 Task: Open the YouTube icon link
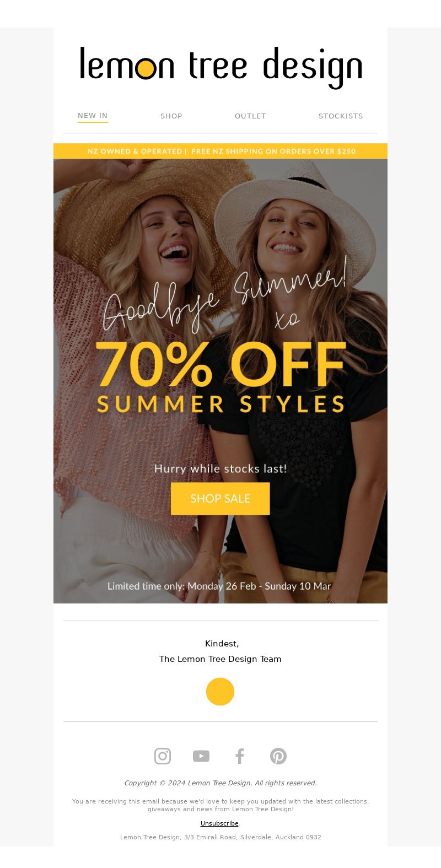[x=201, y=756]
